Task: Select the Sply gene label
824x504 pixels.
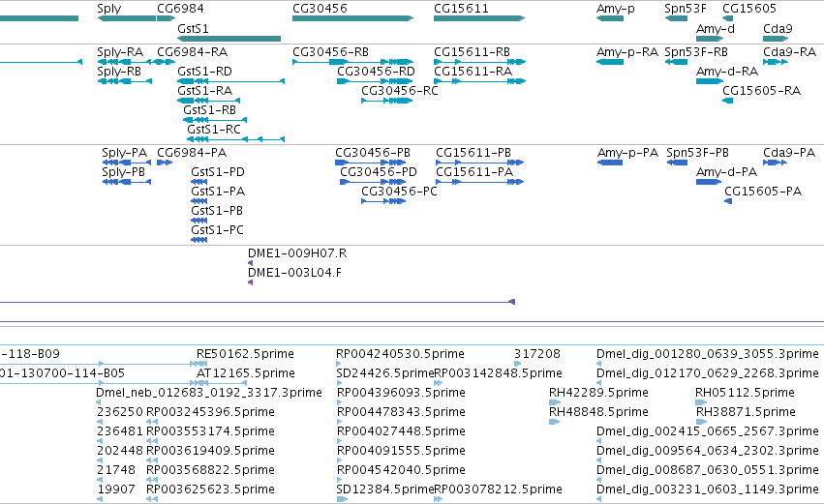Action: [108, 9]
